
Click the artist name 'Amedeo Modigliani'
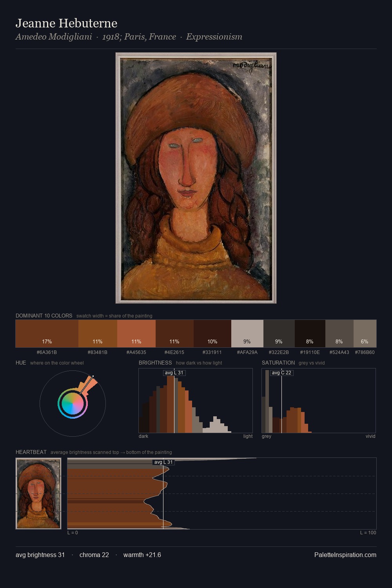click(54, 37)
